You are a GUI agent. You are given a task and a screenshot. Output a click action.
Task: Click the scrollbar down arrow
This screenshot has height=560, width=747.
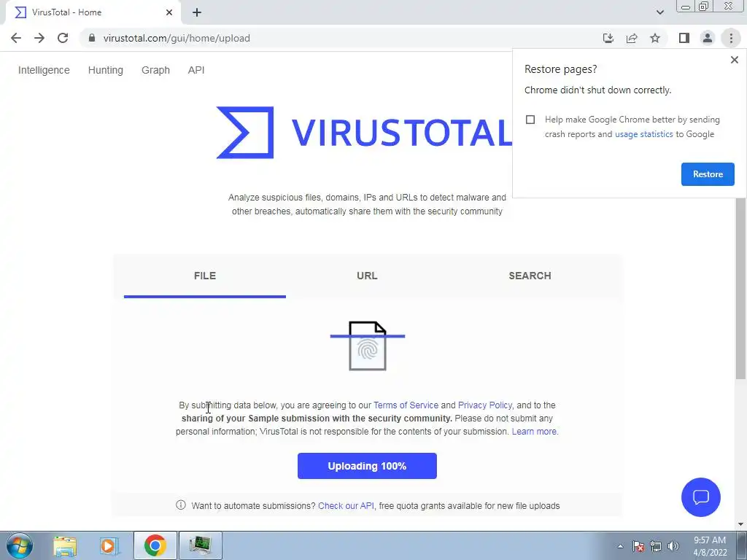[x=740, y=524]
